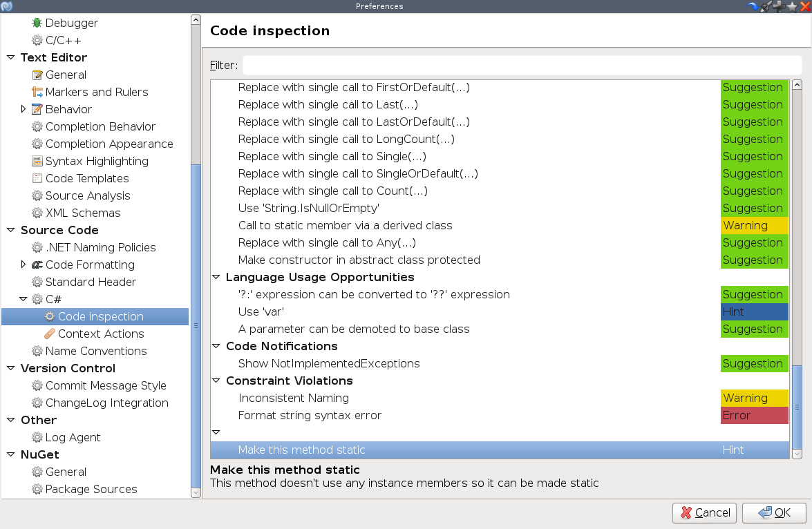Open the Syntax Highlighting page via its icon

click(37, 161)
